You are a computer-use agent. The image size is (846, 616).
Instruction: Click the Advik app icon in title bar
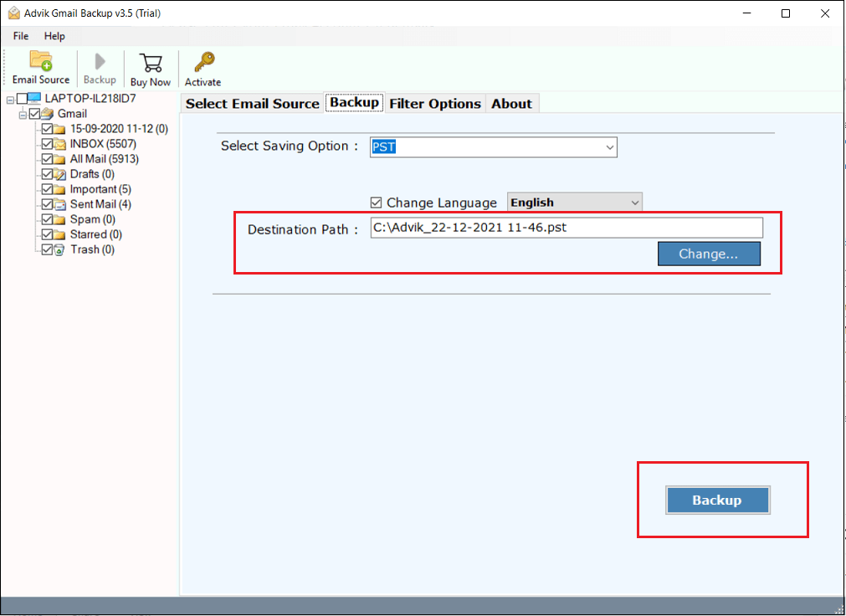[13, 13]
